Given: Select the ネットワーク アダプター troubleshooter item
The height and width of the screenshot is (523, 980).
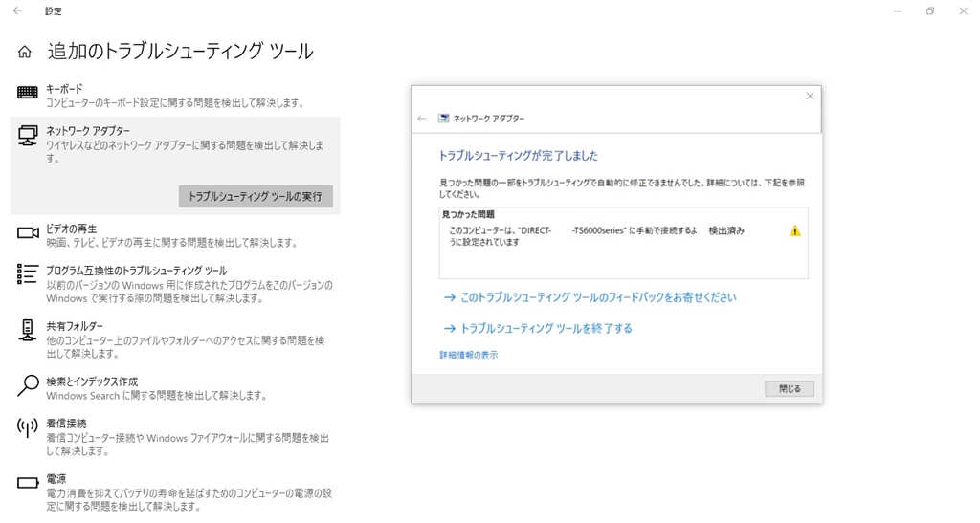Looking at the screenshot, I should point(175,166).
